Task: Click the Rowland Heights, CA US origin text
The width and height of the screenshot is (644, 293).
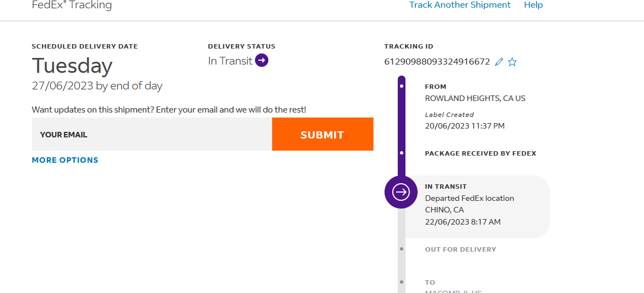Action: tap(475, 98)
